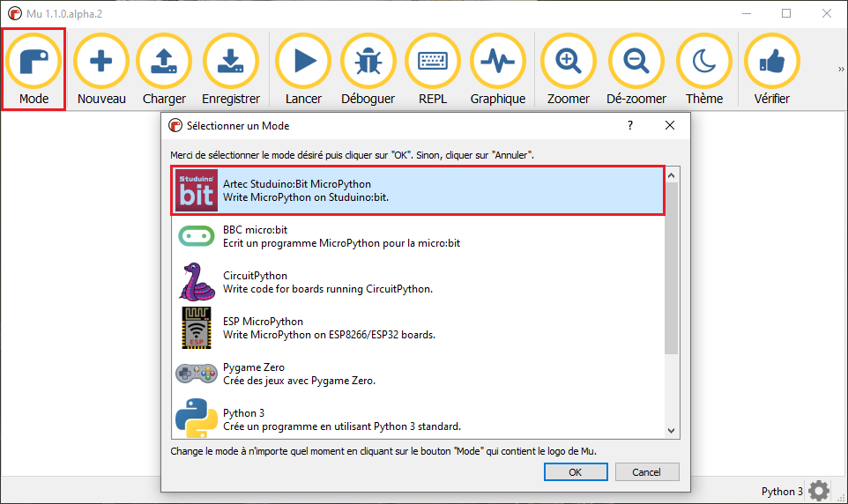This screenshot has width=848, height=504.
Task: Click mode list scrollbar up arrow
Action: coord(671,175)
